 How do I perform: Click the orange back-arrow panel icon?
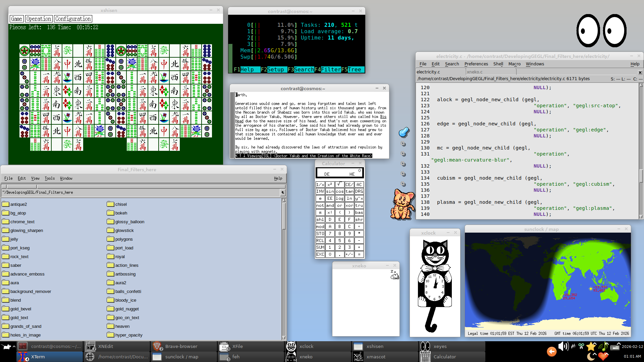[551, 351]
